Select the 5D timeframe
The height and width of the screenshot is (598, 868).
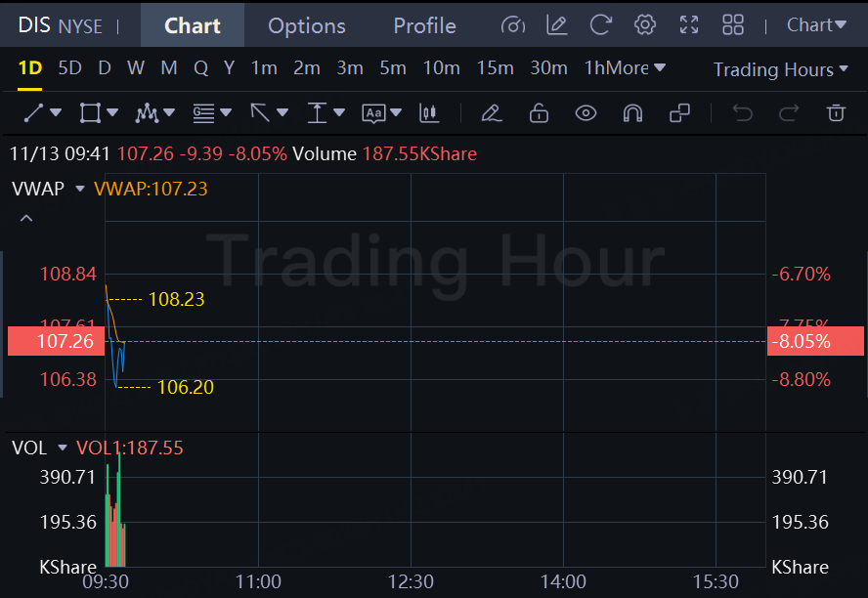pos(69,68)
